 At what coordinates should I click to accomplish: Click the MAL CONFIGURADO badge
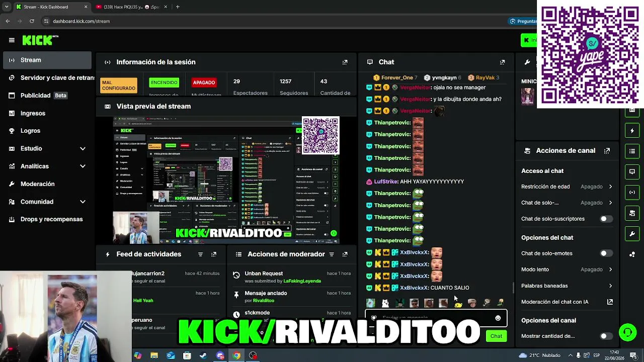point(119,85)
